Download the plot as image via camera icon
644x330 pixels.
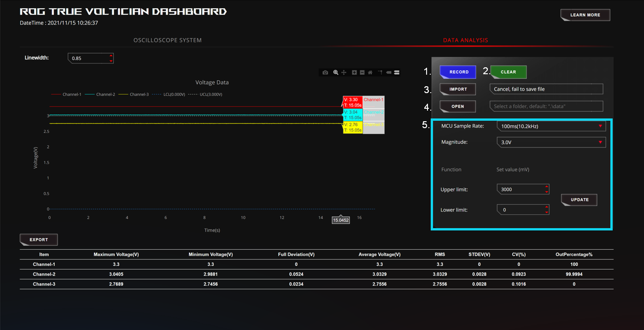coord(325,72)
